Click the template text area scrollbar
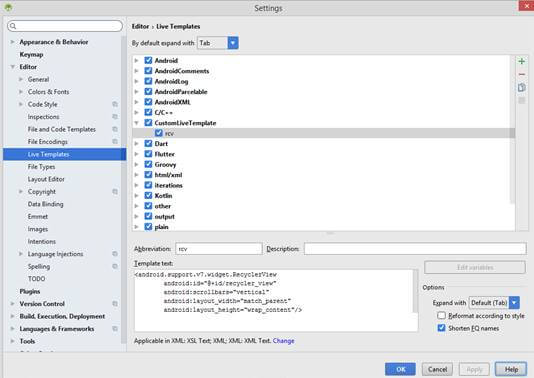 pyautogui.click(x=415, y=291)
